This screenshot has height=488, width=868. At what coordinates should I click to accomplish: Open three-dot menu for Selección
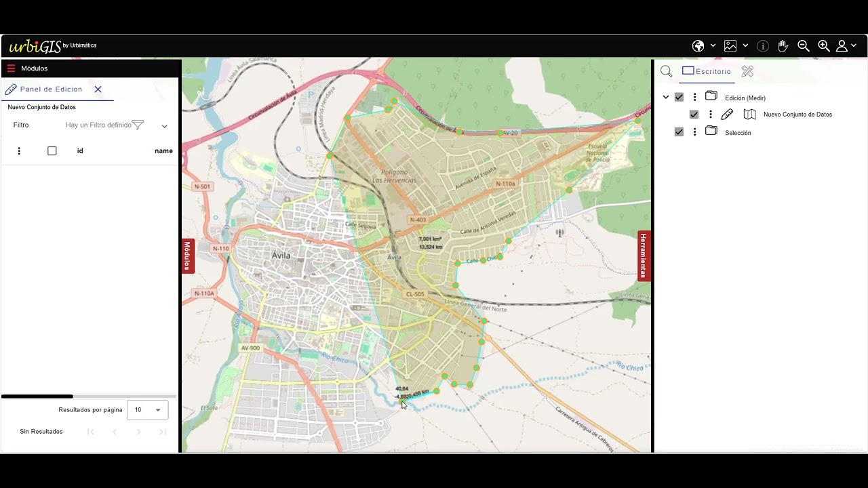[x=694, y=132]
